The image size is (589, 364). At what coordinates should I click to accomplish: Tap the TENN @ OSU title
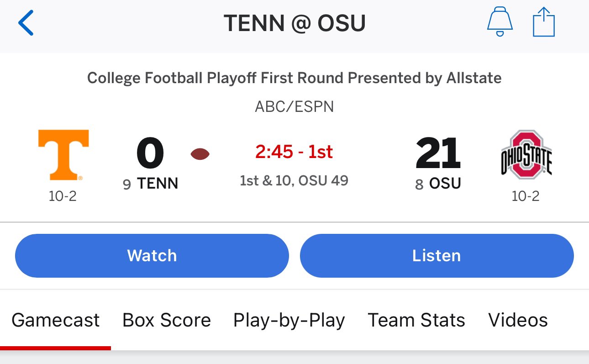(294, 23)
